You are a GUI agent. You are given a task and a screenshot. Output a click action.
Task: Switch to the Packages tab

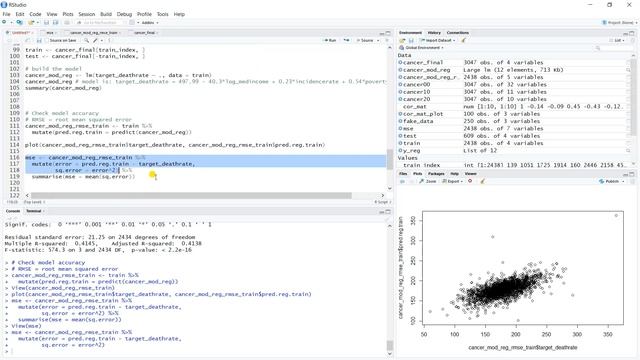point(436,174)
